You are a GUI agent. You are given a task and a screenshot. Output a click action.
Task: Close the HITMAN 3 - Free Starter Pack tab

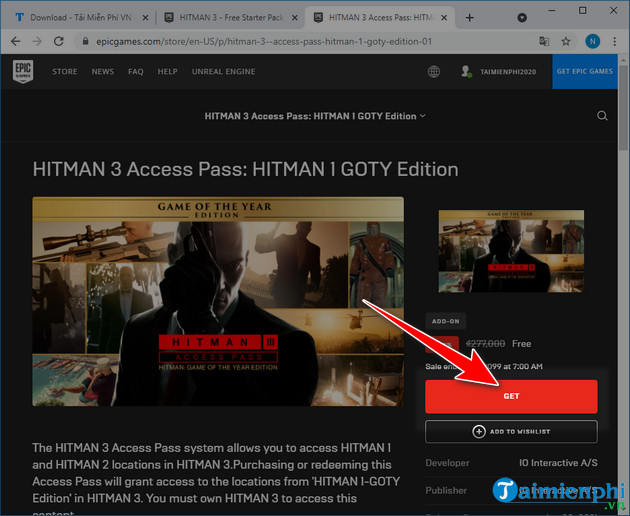pyautogui.click(x=295, y=18)
